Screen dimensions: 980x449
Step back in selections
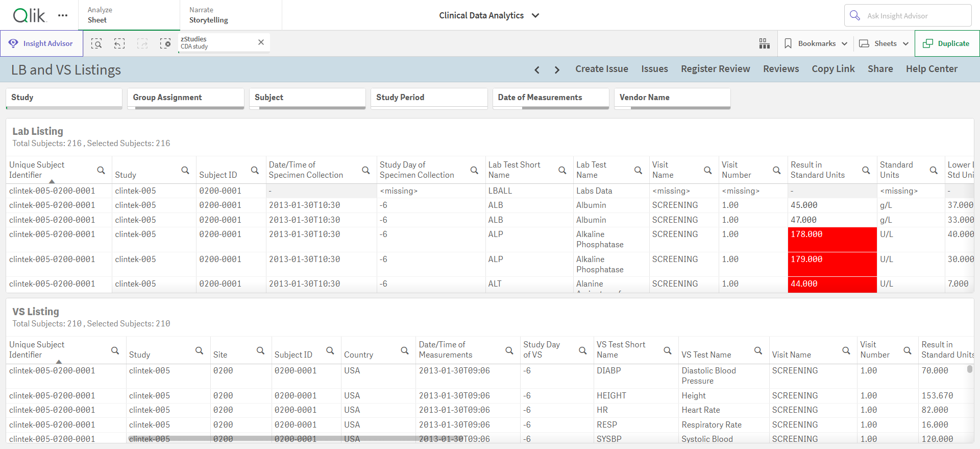(x=119, y=43)
